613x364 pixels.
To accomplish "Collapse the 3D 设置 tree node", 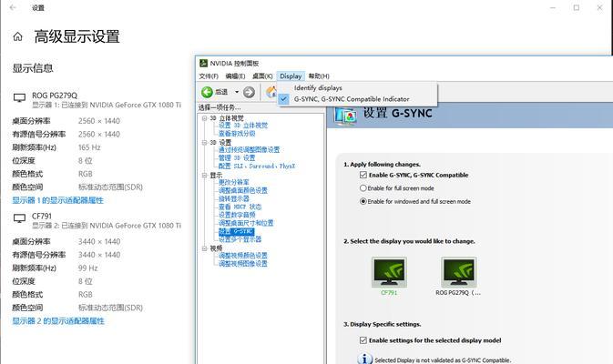I will coord(204,143).
